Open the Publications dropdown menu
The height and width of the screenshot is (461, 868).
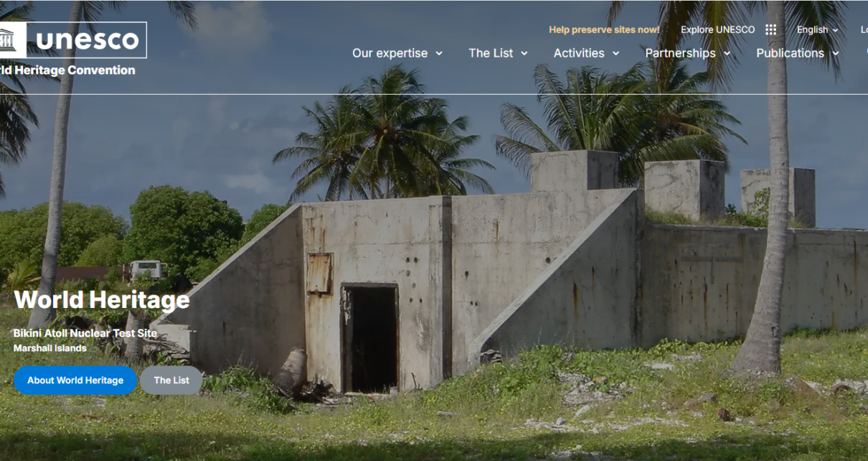(798, 53)
